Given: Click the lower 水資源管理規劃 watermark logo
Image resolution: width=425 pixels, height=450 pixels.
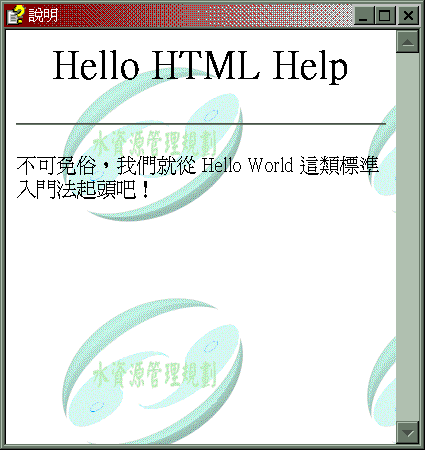Looking at the screenshot, I should click(x=153, y=372).
